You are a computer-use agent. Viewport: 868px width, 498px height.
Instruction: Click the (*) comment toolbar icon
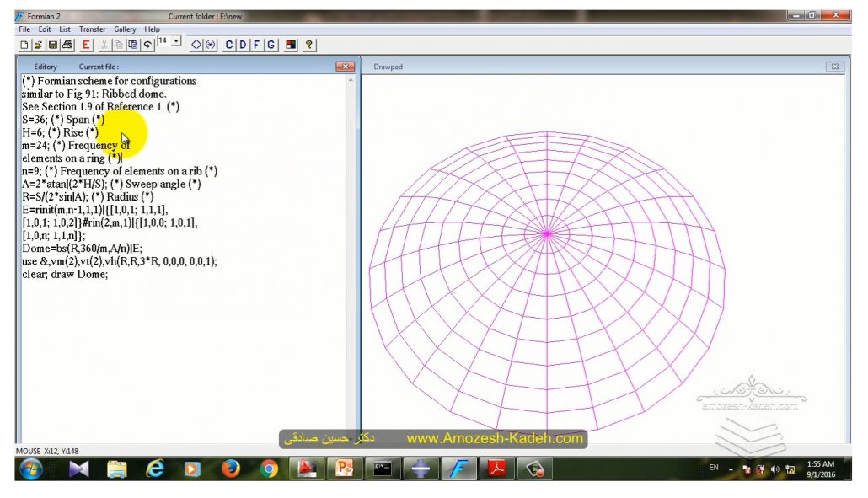(210, 45)
